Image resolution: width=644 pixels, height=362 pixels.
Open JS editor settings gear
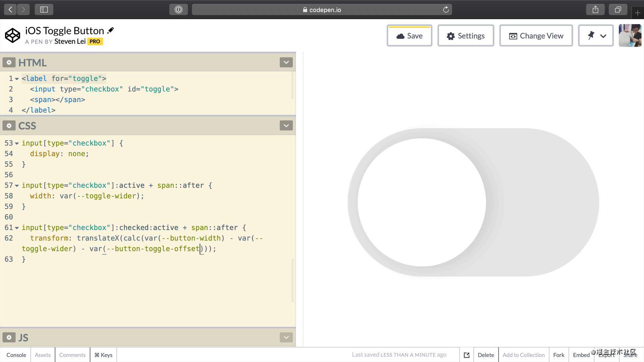coord(9,337)
